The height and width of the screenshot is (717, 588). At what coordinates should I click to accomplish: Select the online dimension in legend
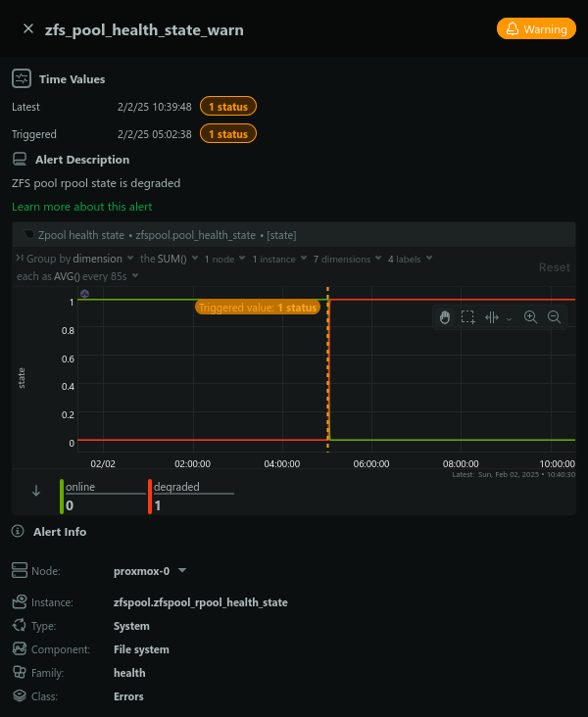point(103,497)
